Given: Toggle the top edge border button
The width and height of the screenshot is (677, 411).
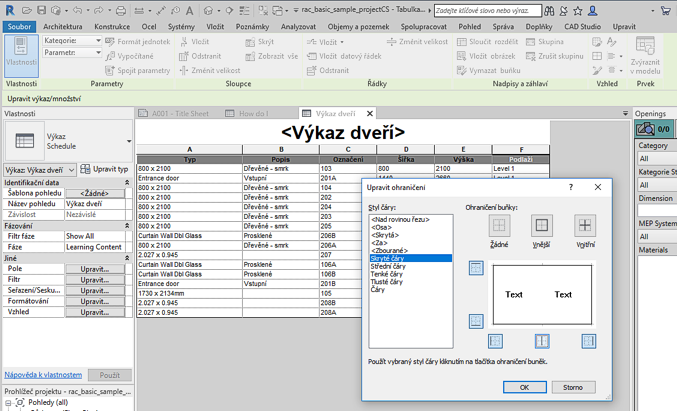Looking at the screenshot, I should (476, 268).
